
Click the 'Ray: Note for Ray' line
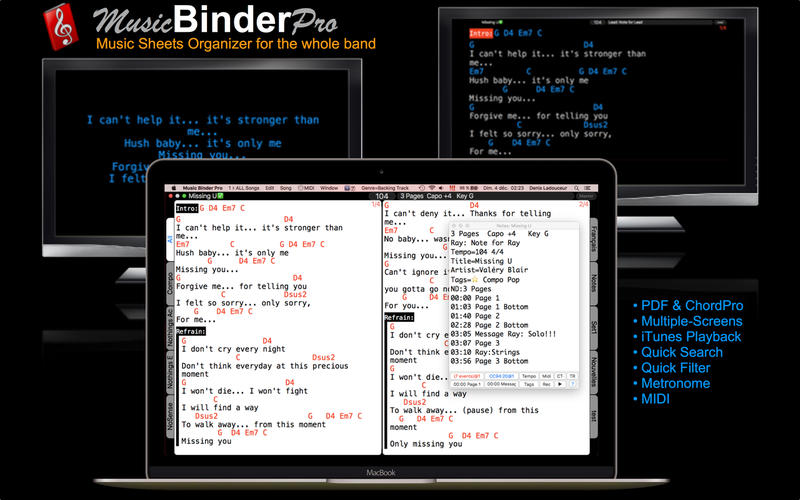tap(485, 243)
